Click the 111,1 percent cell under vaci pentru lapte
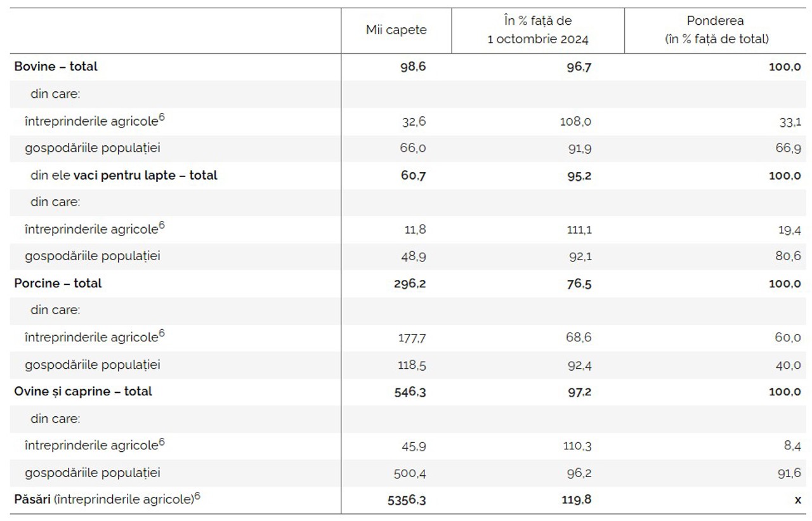812x521 pixels. point(579,230)
